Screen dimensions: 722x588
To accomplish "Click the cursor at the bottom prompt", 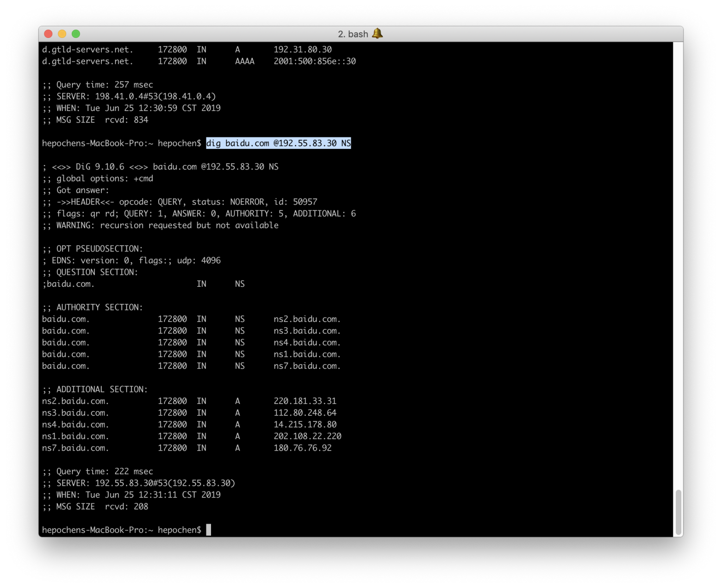I will point(209,530).
